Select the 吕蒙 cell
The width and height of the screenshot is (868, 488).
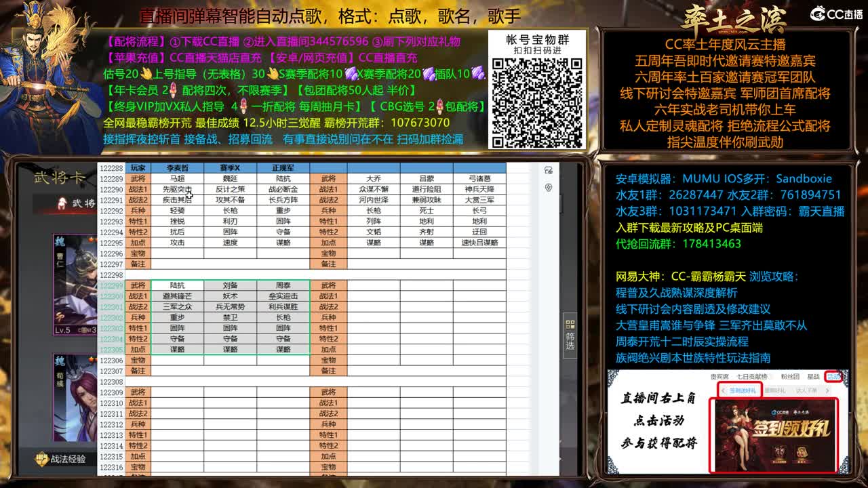click(427, 178)
